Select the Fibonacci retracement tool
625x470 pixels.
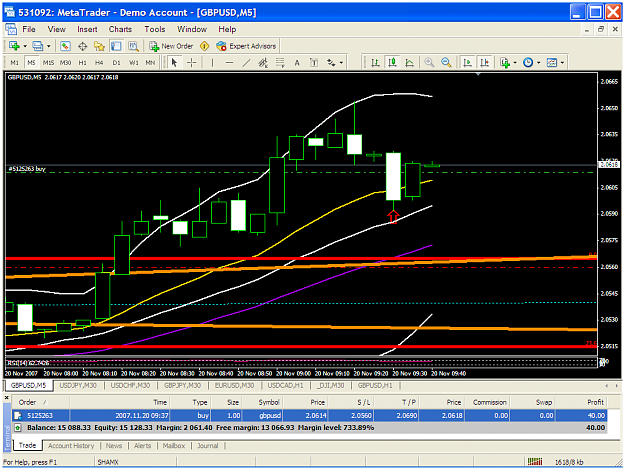[280, 63]
